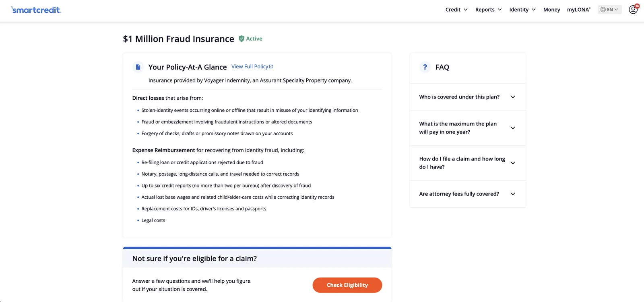Open the EN language dropdown
The image size is (644, 302).
tap(609, 10)
